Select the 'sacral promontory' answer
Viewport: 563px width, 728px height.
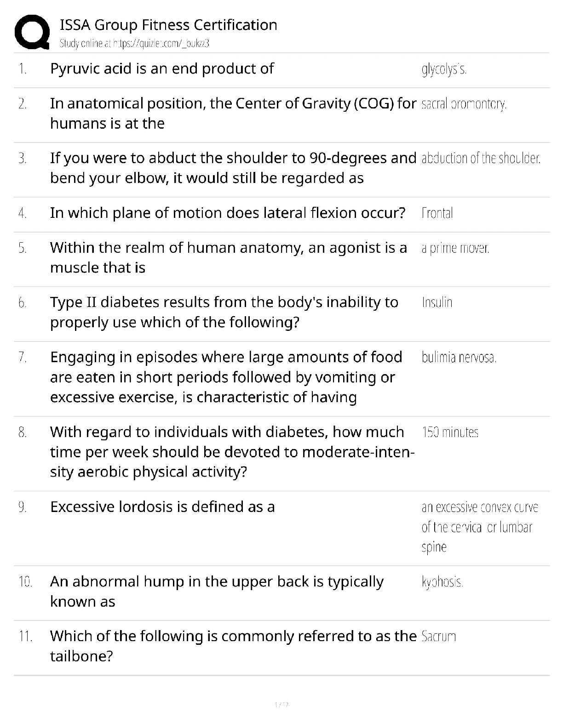464,104
